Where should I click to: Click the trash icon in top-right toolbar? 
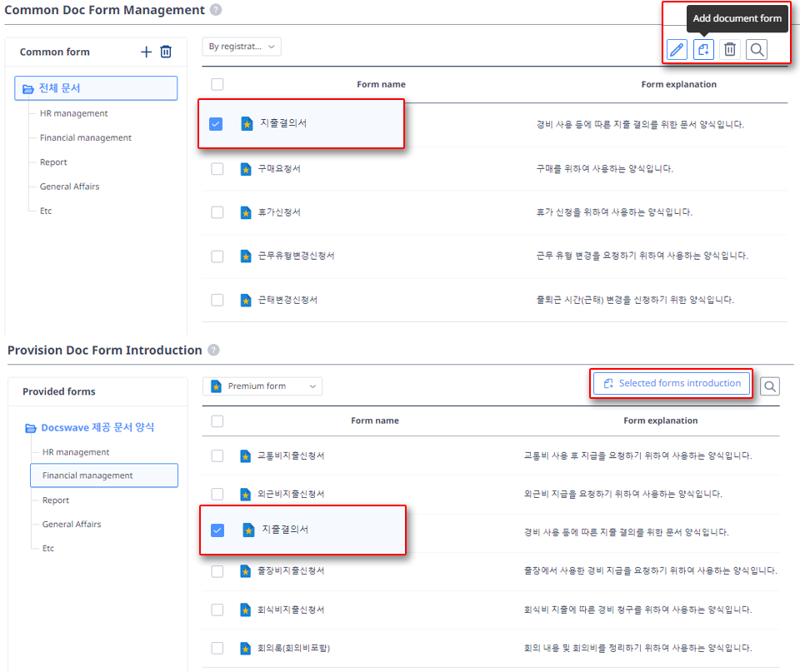(730, 49)
